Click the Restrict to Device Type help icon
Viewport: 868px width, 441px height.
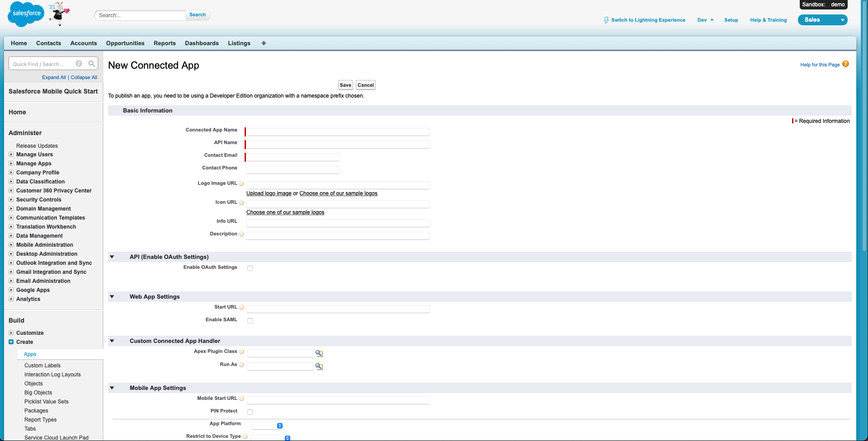245,436
